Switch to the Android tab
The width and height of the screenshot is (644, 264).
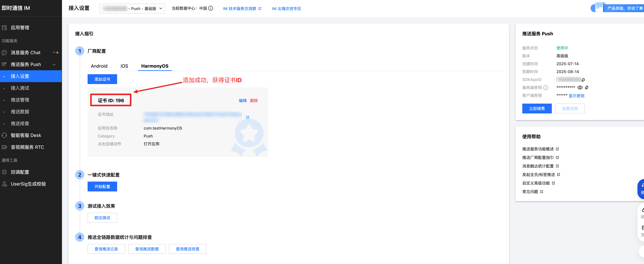tap(99, 66)
